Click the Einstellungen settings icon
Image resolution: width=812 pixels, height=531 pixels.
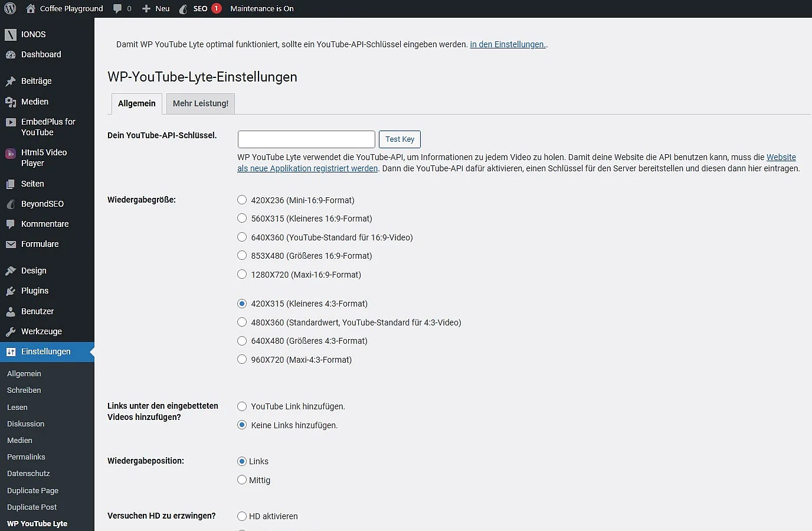pos(11,351)
